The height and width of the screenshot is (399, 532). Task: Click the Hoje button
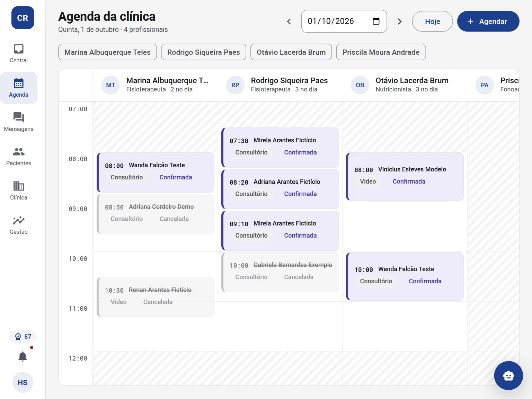[432, 21]
